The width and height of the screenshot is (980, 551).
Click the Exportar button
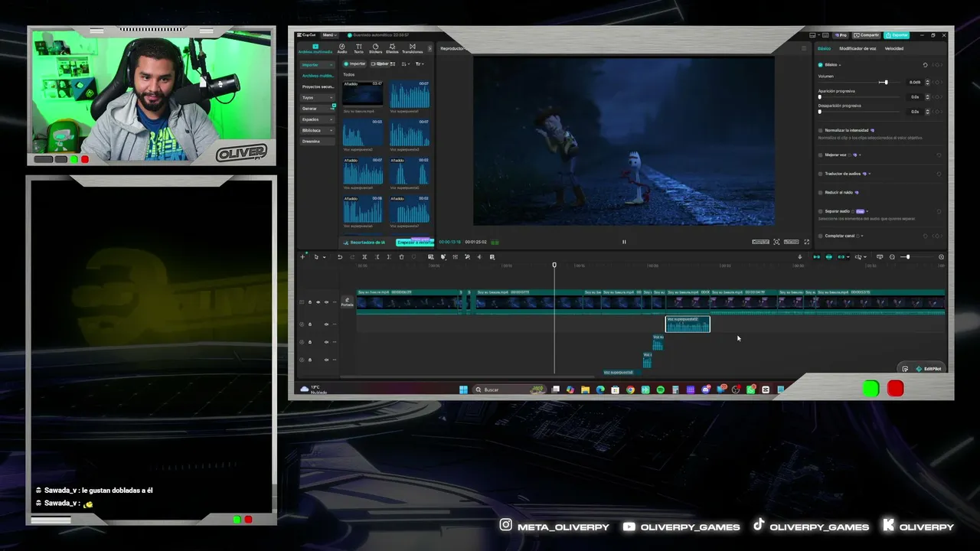[897, 35]
